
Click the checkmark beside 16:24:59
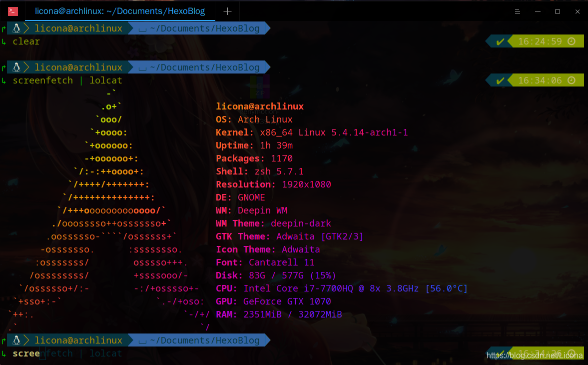click(x=500, y=41)
